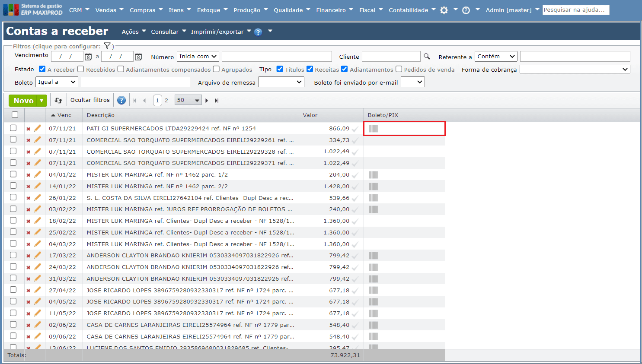Click the Cliente search magnifier icon
642x364 pixels.
tap(427, 57)
